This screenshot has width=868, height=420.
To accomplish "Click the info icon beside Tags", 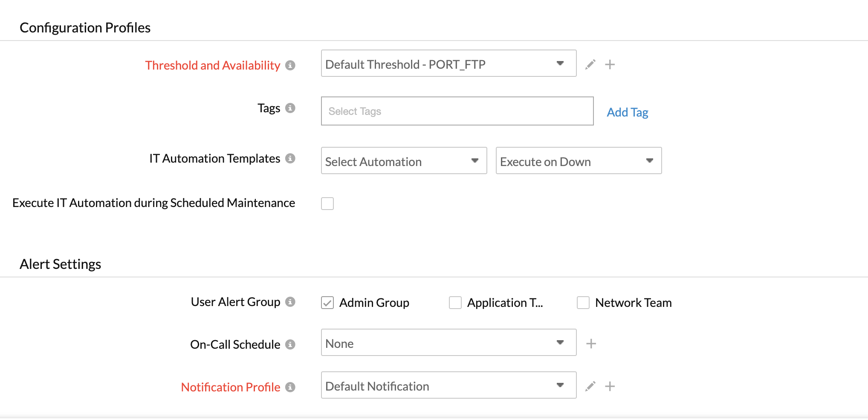I will click(290, 108).
